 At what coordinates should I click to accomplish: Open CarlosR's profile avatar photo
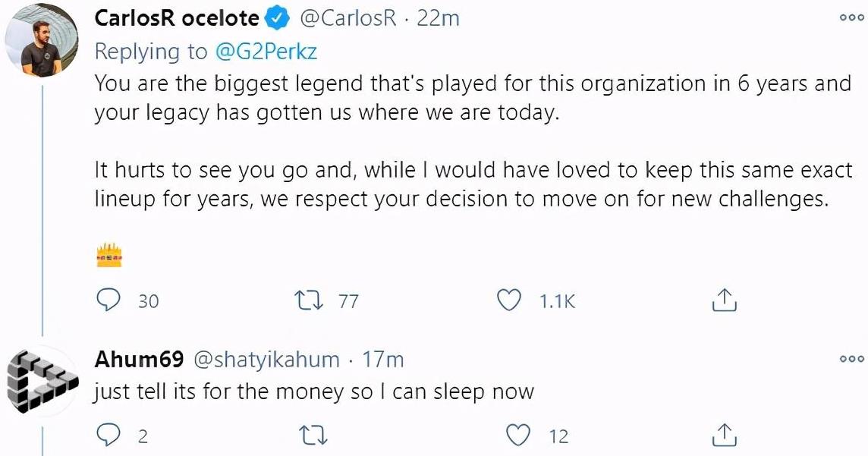click(x=41, y=42)
